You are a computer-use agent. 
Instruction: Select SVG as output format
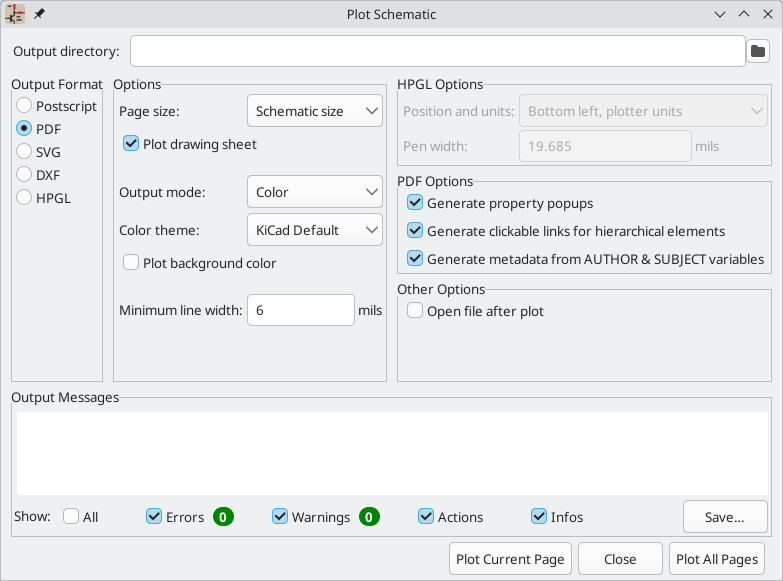point(25,152)
